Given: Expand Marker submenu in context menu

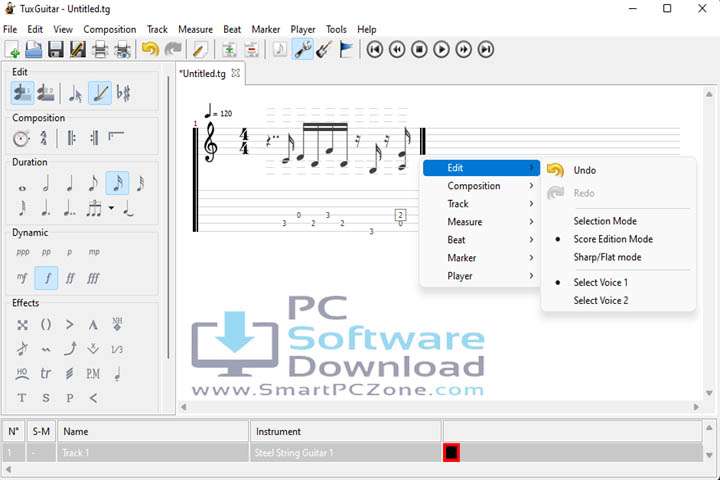Looking at the screenshot, I should point(481,258).
